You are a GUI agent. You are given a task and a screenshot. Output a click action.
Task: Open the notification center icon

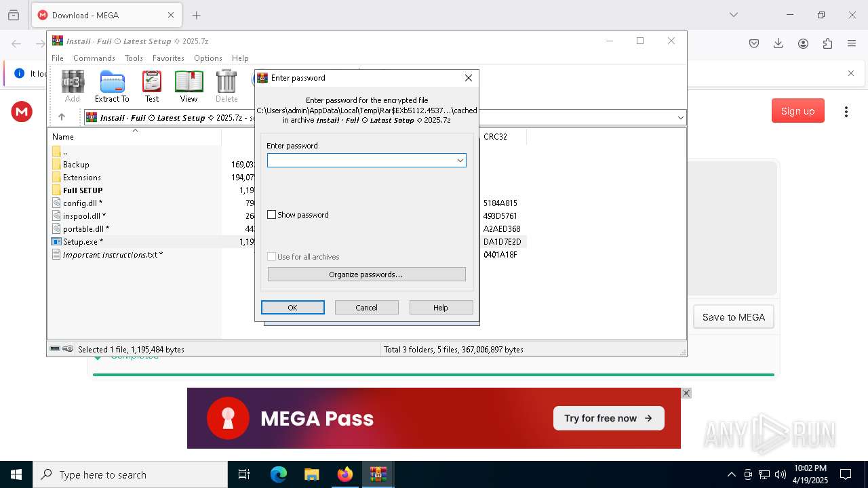[846, 474]
